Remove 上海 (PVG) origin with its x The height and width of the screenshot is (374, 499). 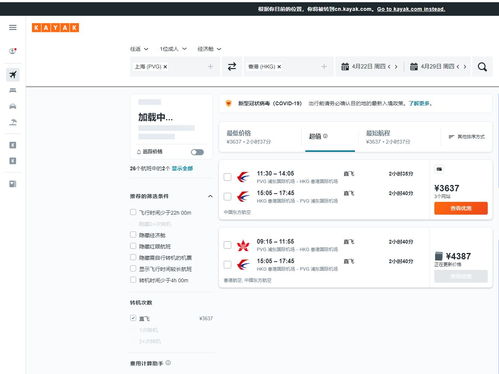(165, 67)
